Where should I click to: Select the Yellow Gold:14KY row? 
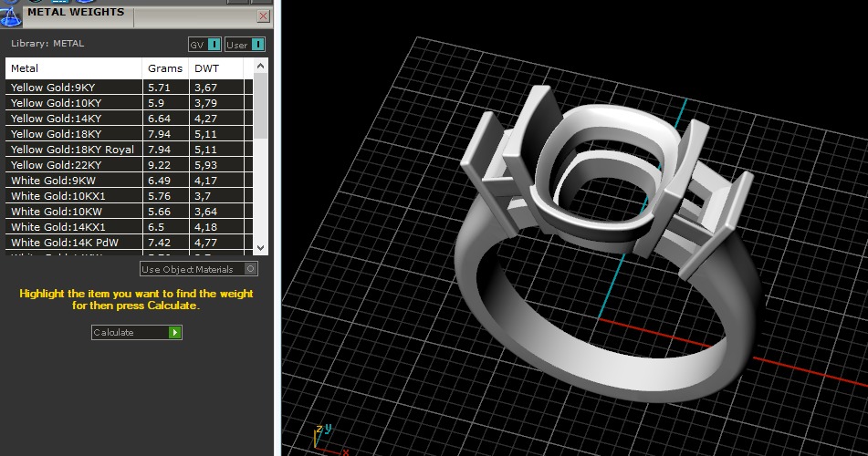(129, 118)
